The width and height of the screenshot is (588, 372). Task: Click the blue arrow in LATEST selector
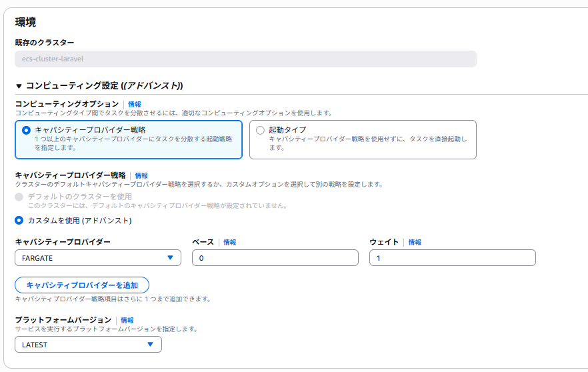tap(151, 345)
